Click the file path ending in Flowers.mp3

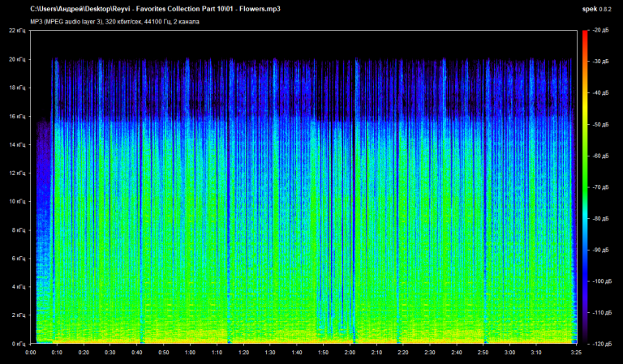coord(156,9)
